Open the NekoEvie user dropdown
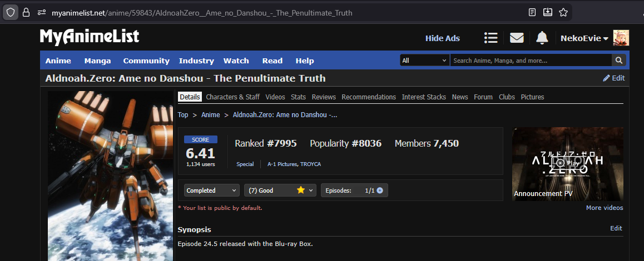 (x=584, y=38)
